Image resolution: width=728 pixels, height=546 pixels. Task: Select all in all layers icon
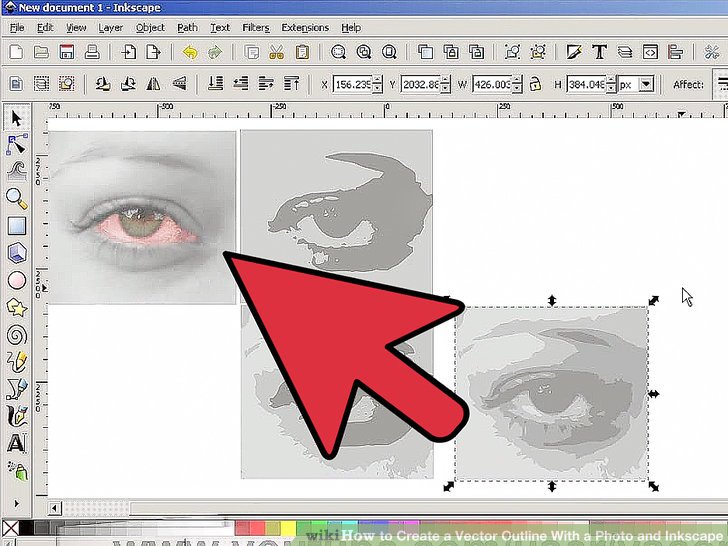tap(41, 84)
